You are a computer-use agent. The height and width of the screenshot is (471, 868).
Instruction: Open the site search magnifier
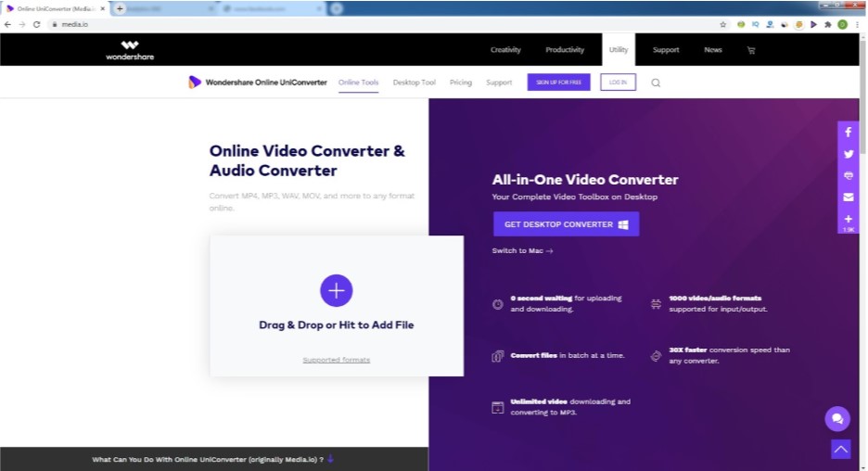coord(656,83)
